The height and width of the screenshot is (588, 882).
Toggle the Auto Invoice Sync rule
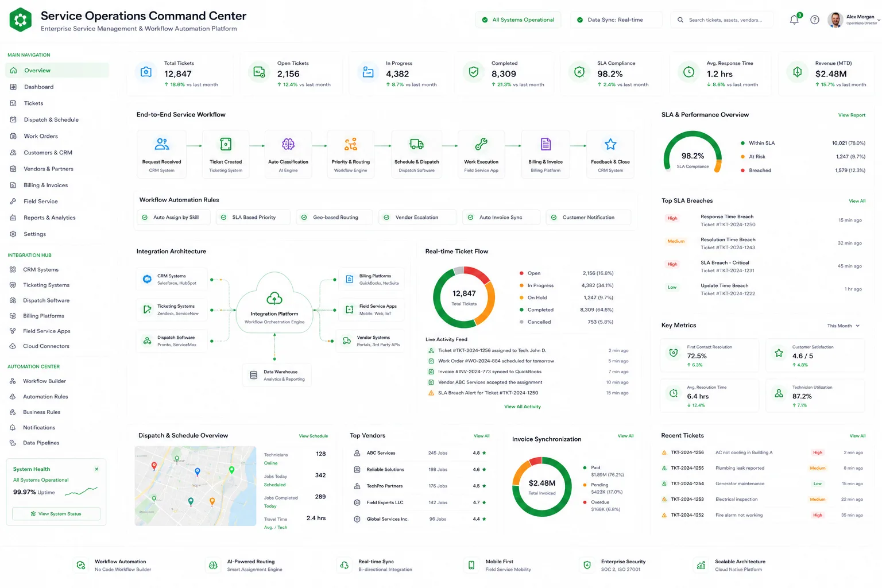pos(501,218)
